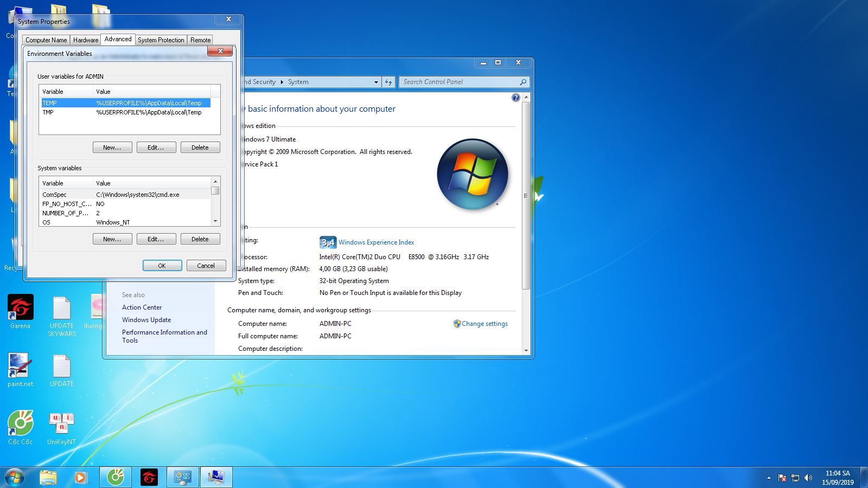Open Windows Explorer from the taskbar
This screenshot has width=868, height=488.
pyautogui.click(x=48, y=477)
